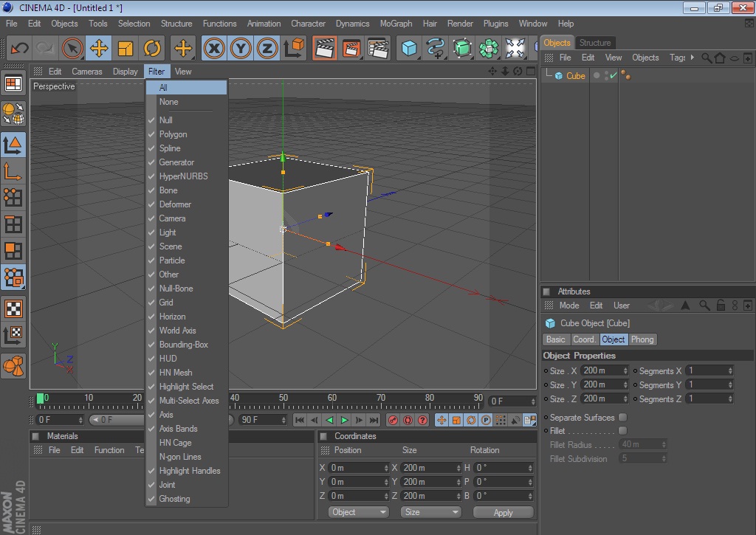Screen dimensions: 756x535
Task: Click Position X coordinate stepper
Action: coord(385,468)
